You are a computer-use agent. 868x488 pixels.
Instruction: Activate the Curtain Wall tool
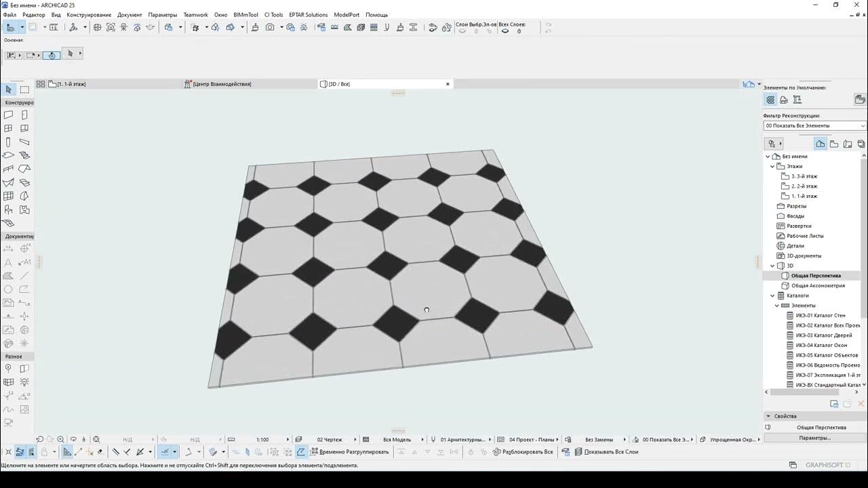[8, 196]
